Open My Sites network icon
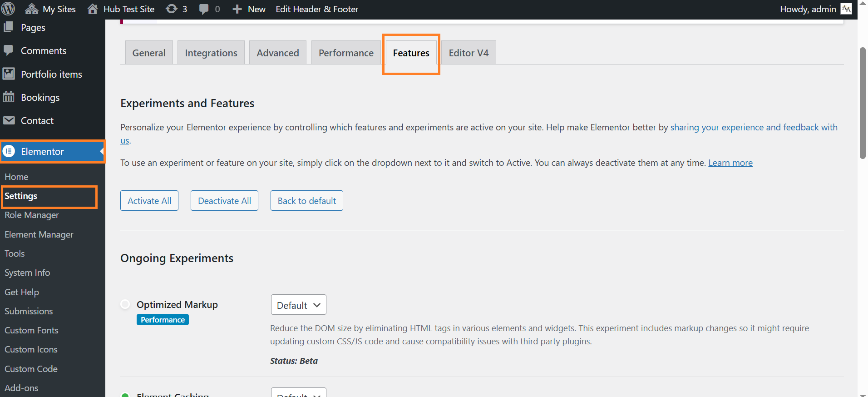Image resolution: width=868 pixels, height=397 pixels. pyautogui.click(x=31, y=9)
